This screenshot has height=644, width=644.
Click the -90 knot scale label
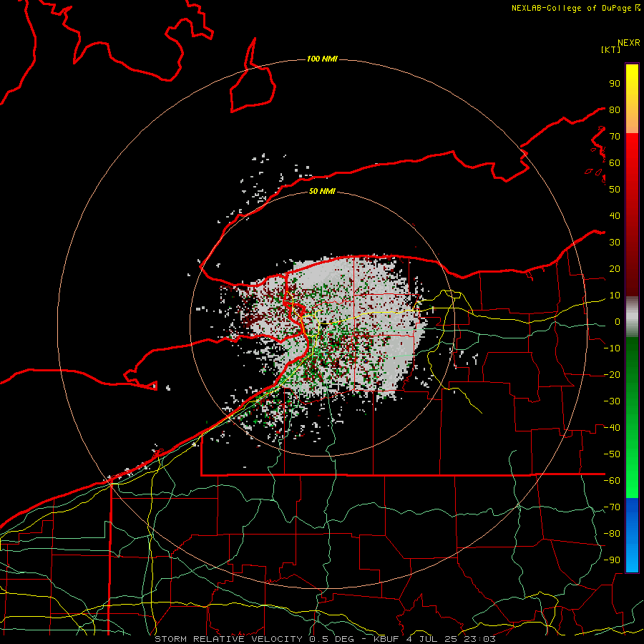click(x=612, y=560)
